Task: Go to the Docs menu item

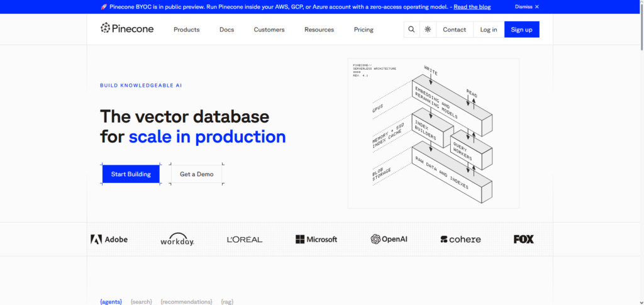Action: pos(226,30)
